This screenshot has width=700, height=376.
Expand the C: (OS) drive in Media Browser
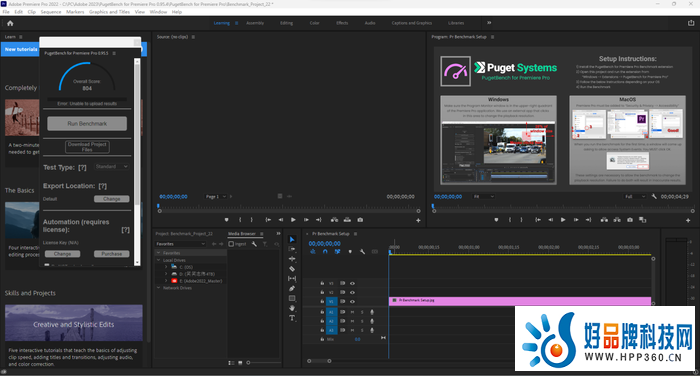(166, 267)
